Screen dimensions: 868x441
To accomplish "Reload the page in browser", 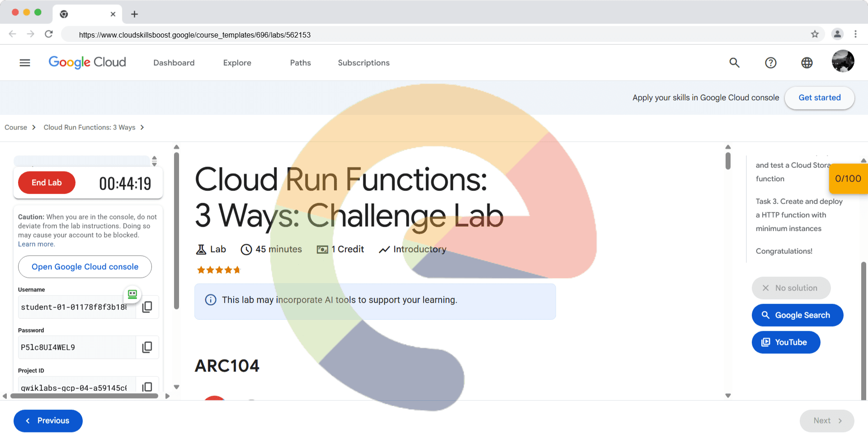I will click(x=49, y=34).
